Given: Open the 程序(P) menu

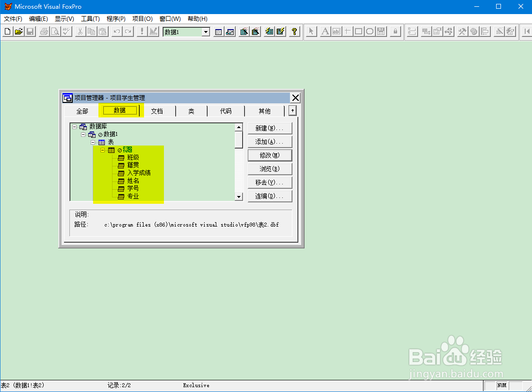Looking at the screenshot, I should point(116,18).
